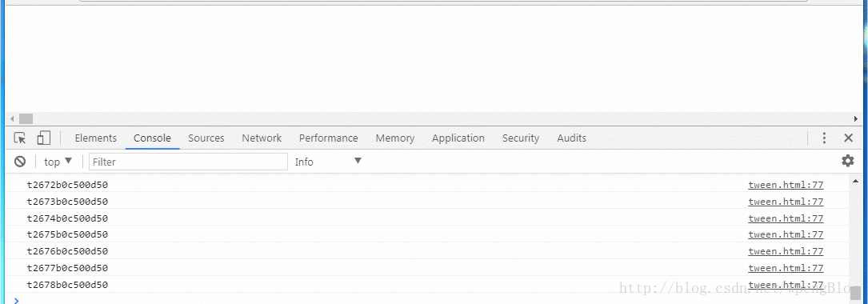The width and height of the screenshot is (868, 304).
Task: Expand the top context dropdown
Action: click(x=58, y=162)
